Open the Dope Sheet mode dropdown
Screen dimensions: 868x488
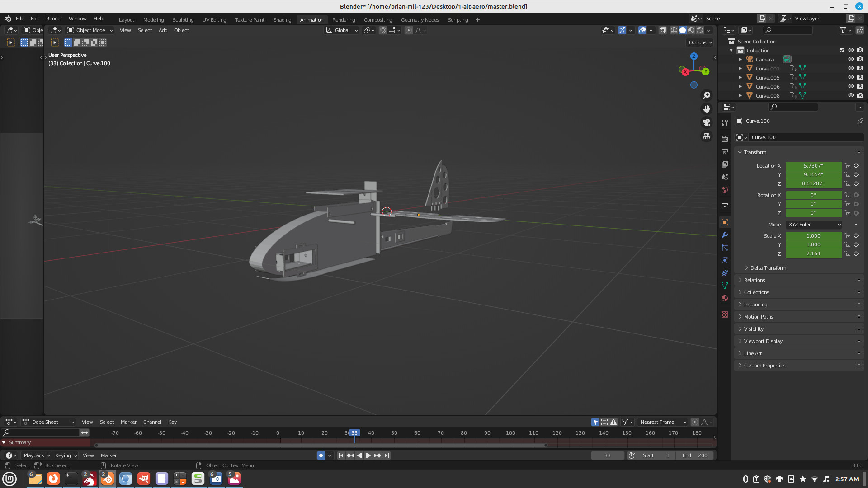click(49, 422)
